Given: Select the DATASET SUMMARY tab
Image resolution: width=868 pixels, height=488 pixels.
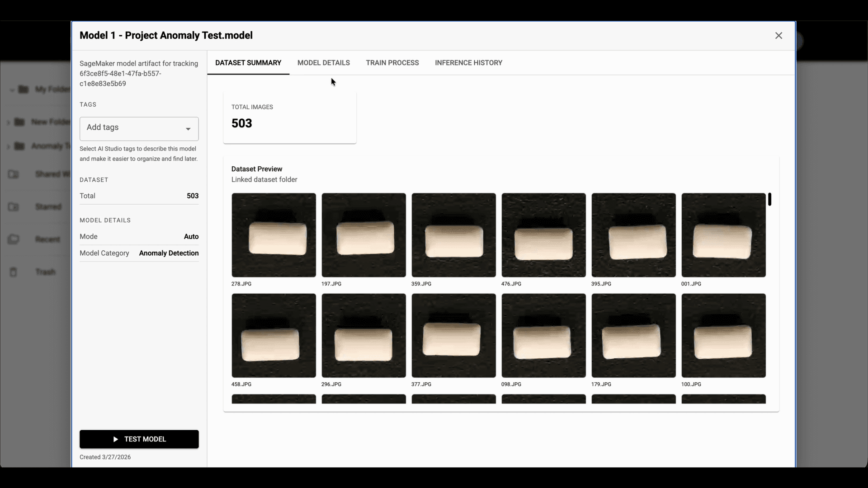Looking at the screenshot, I should [248, 63].
